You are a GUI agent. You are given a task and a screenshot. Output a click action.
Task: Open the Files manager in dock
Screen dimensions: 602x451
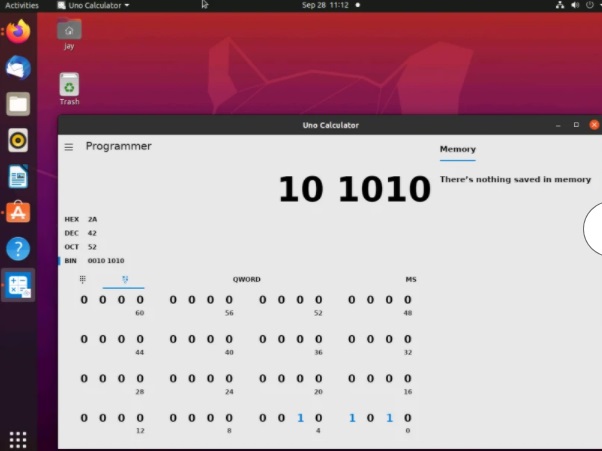point(18,104)
